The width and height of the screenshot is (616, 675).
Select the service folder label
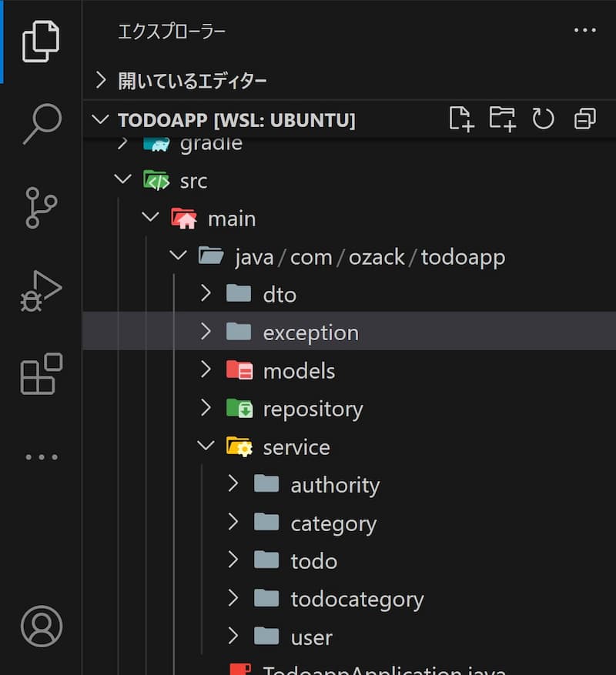coord(296,448)
